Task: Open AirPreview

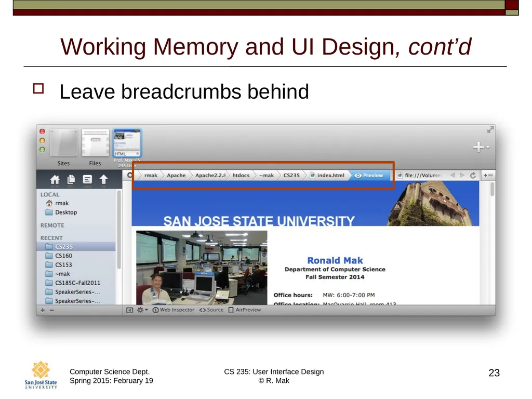Action: point(245,310)
